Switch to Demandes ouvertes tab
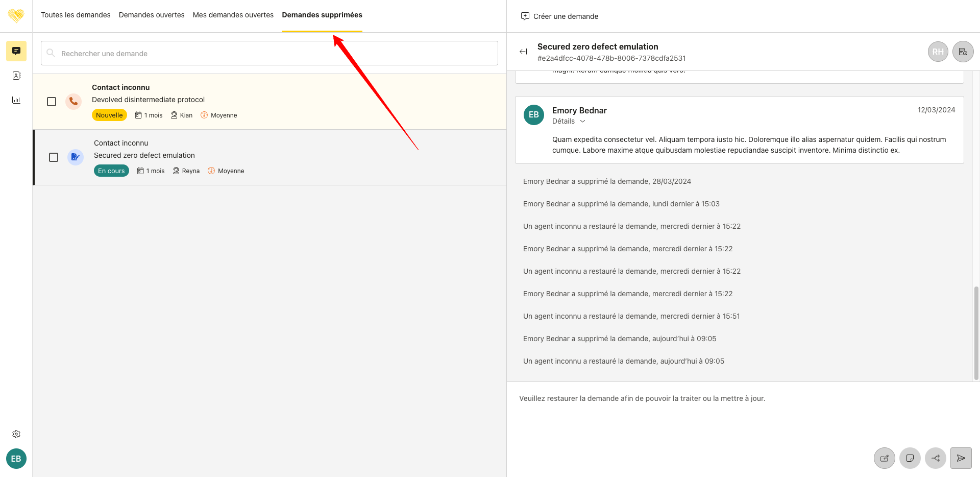The width and height of the screenshot is (980, 477). point(152,15)
